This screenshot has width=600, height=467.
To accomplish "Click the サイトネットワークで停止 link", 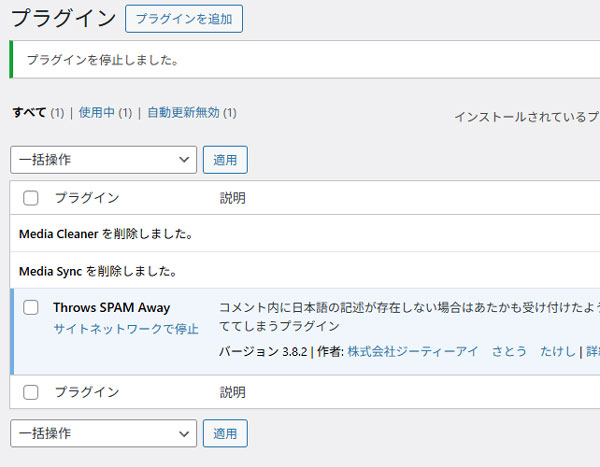I will pos(126,329).
